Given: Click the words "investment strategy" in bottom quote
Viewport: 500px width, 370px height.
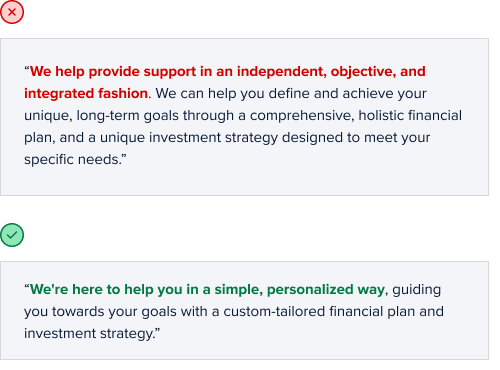Looking at the screenshot, I should point(88,334).
